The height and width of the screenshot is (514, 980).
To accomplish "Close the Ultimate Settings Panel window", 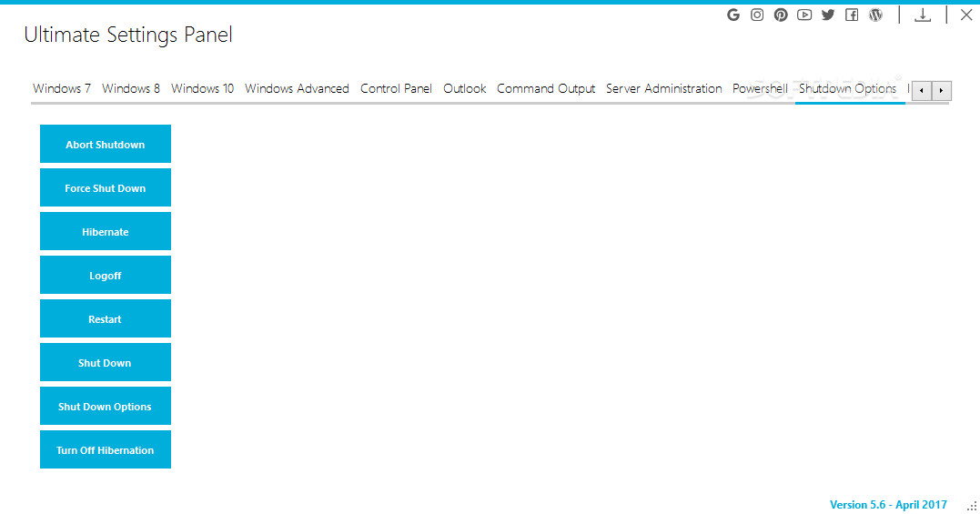I will click(966, 15).
